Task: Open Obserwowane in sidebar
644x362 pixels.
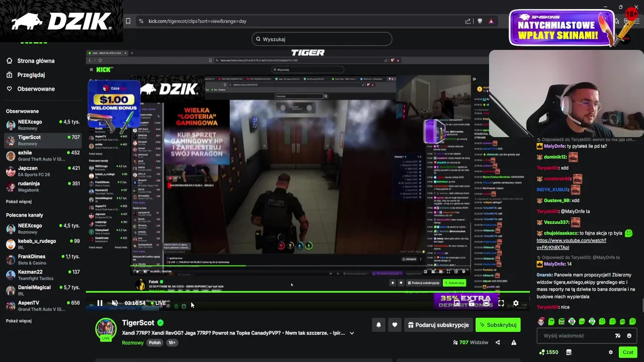Action: coord(36,89)
